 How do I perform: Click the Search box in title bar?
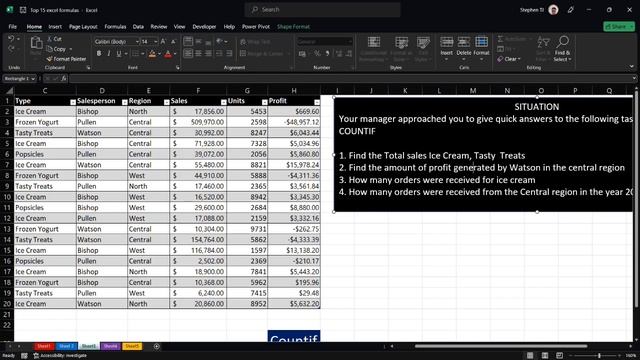pos(322,9)
